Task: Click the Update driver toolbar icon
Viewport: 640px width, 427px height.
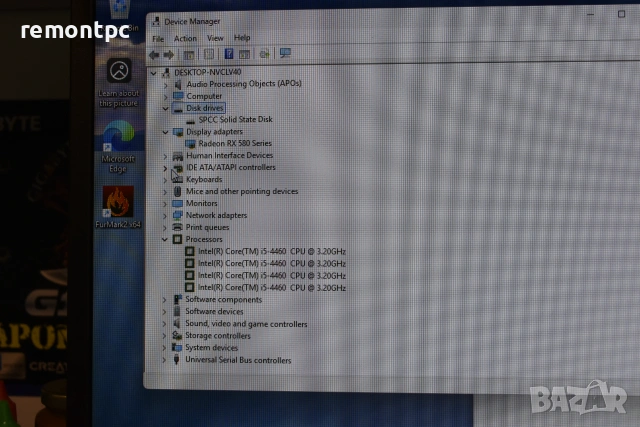Action: [264, 53]
